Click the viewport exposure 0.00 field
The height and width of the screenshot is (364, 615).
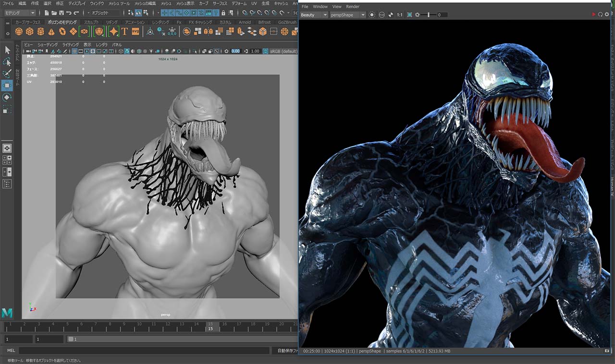[x=235, y=51]
